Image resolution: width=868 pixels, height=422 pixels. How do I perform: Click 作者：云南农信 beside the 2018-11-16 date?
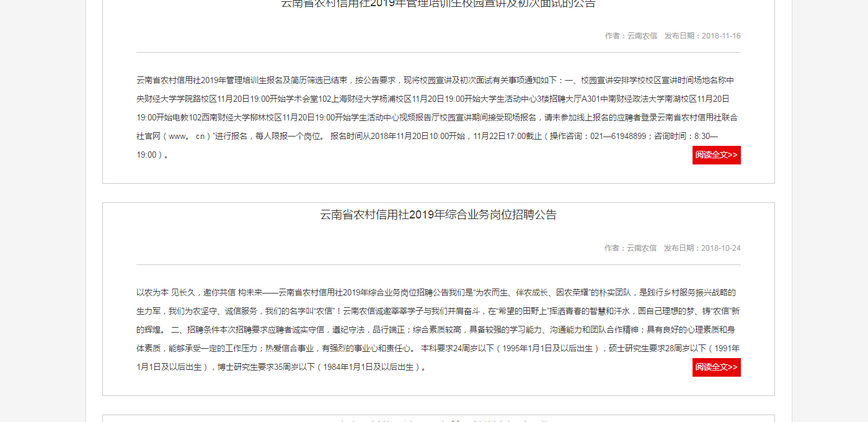631,36
